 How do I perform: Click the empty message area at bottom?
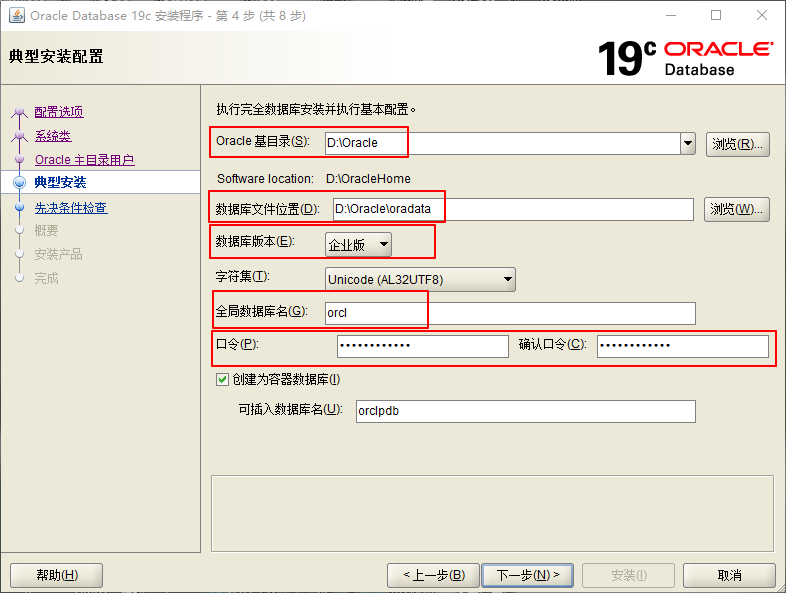[x=492, y=513]
